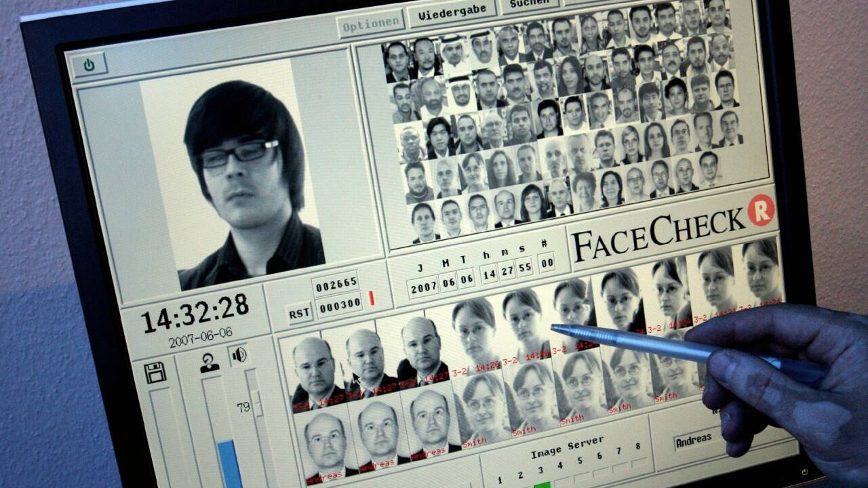Enable Image Server 4 box

click(563, 480)
